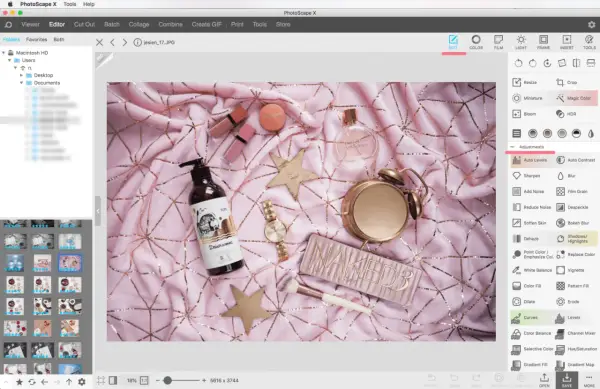Open Reduce Noise adjustment

[x=532, y=207]
